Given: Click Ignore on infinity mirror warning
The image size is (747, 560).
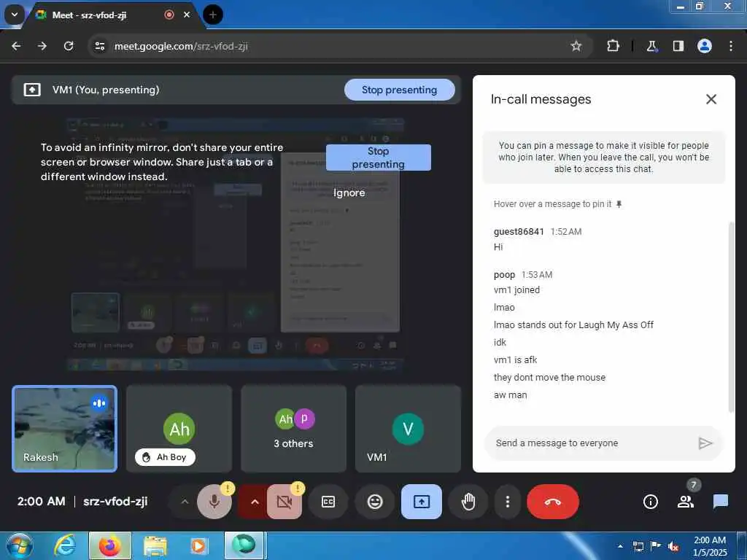Looking at the screenshot, I should coord(349,192).
